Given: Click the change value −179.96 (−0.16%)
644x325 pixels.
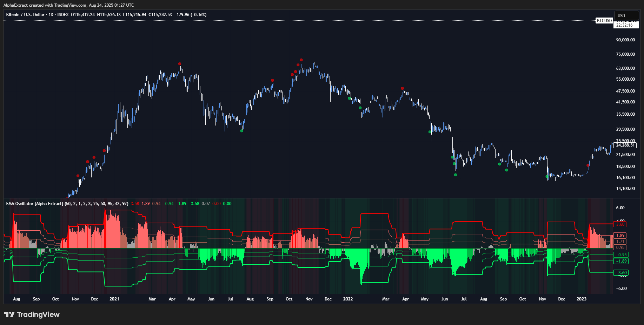Looking at the screenshot, I should [190, 15].
